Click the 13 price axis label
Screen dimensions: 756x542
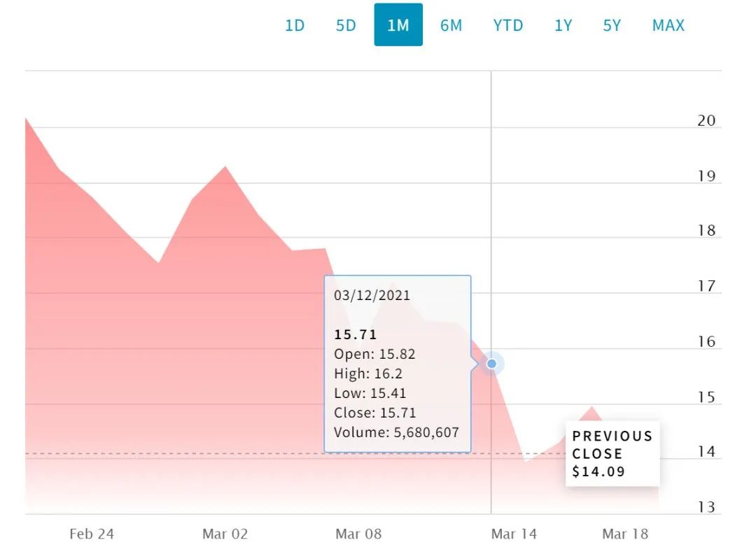tap(706, 507)
